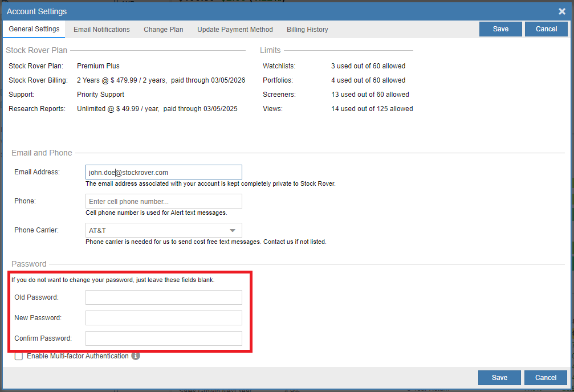Image resolution: width=574 pixels, height=392 pixels.
Task: Open the Email Notifications tab
Action: pos(101,30)
